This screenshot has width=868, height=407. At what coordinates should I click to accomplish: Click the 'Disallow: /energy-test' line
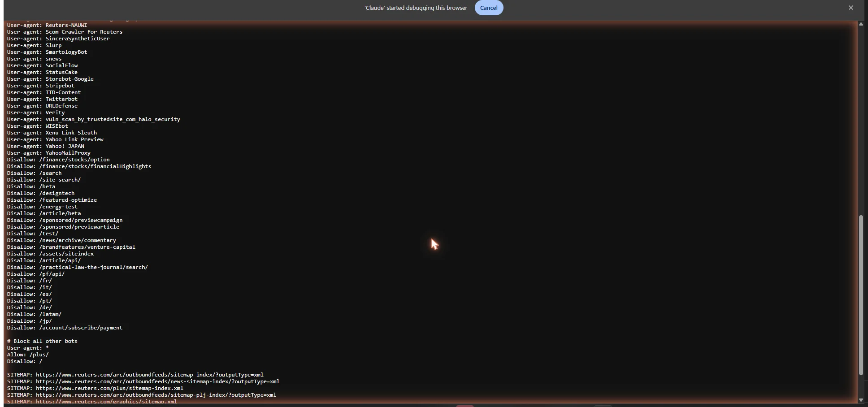[42, 207]
